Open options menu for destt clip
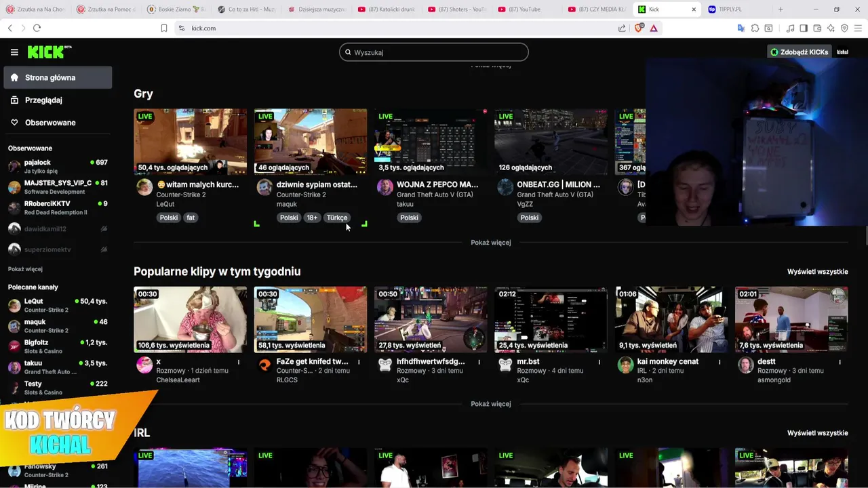Viewport: 868px width, 488px height. coord(840,362)
